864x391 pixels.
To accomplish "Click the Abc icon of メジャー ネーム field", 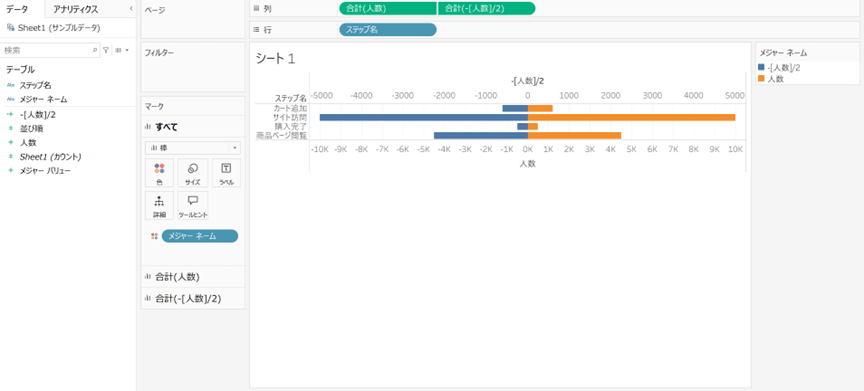I will pos(10,99).
